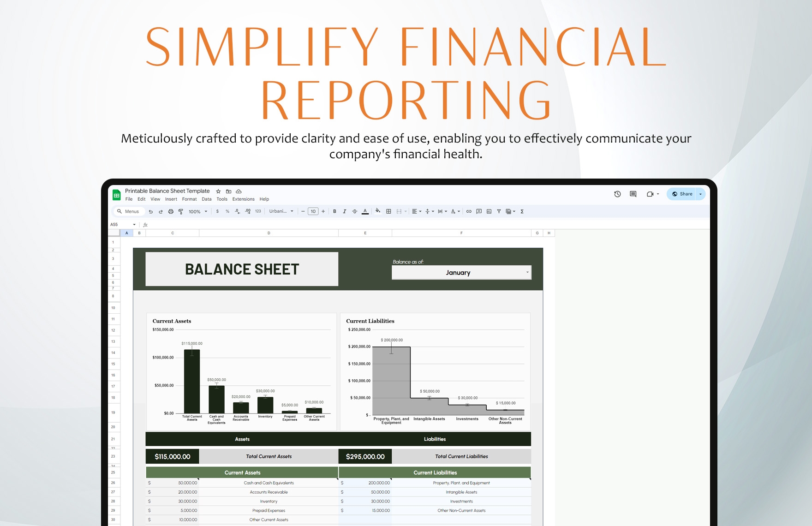Toggle italic formatting
Viewport: 812px width, 526px height.
coord(345,211)
